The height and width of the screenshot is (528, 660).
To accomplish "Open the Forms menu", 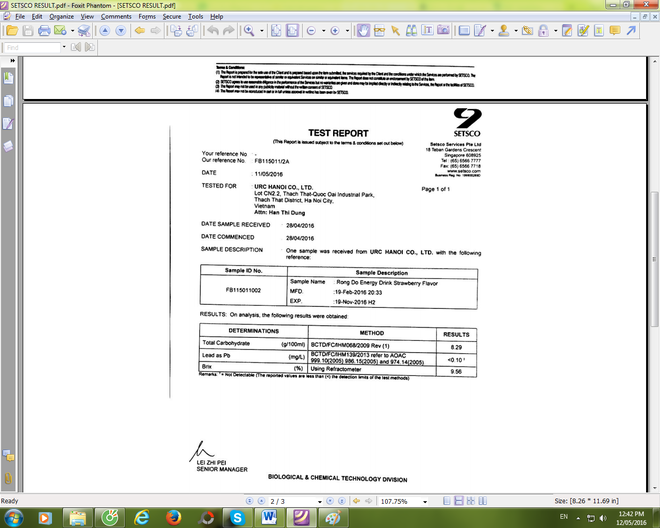I will click(x=147, y=17).
